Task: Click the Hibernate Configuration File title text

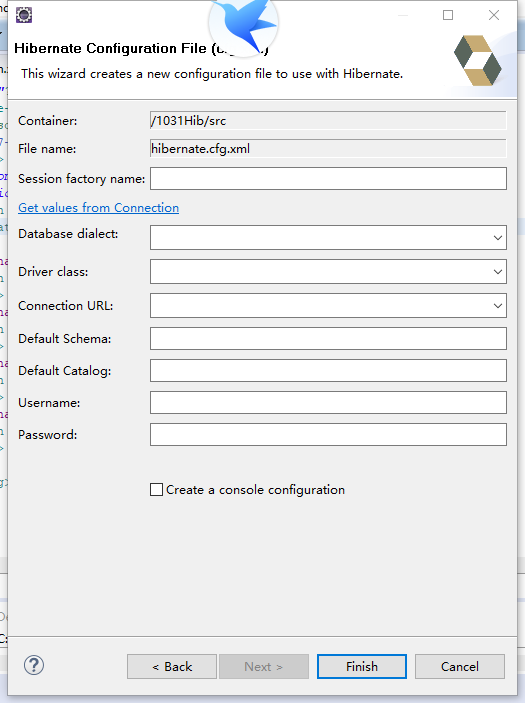Action: click(141, 48)
